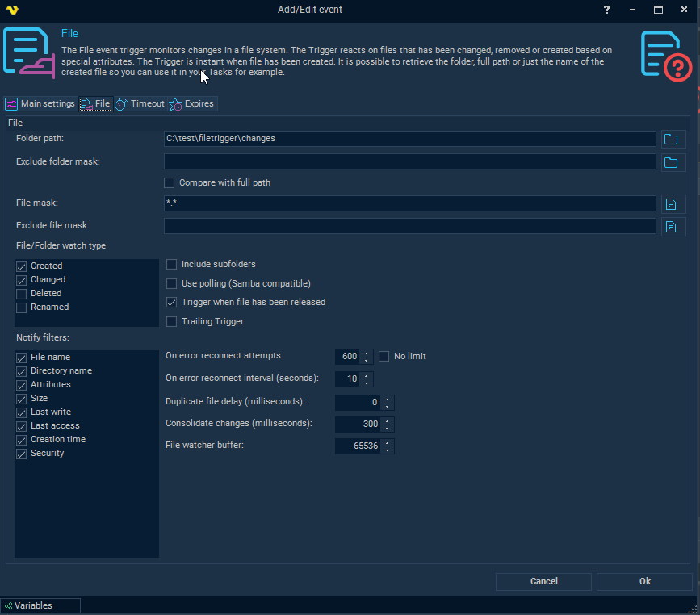Increase the File watcher buffer value
Viewport: 700px width, 615px height.
[x=388, y=443]
